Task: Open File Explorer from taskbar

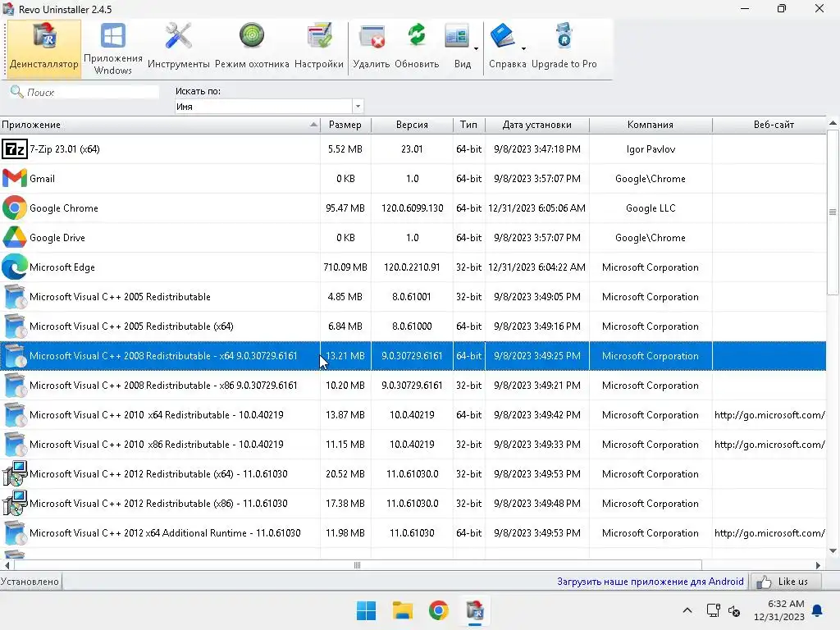Action: (402, 610)
